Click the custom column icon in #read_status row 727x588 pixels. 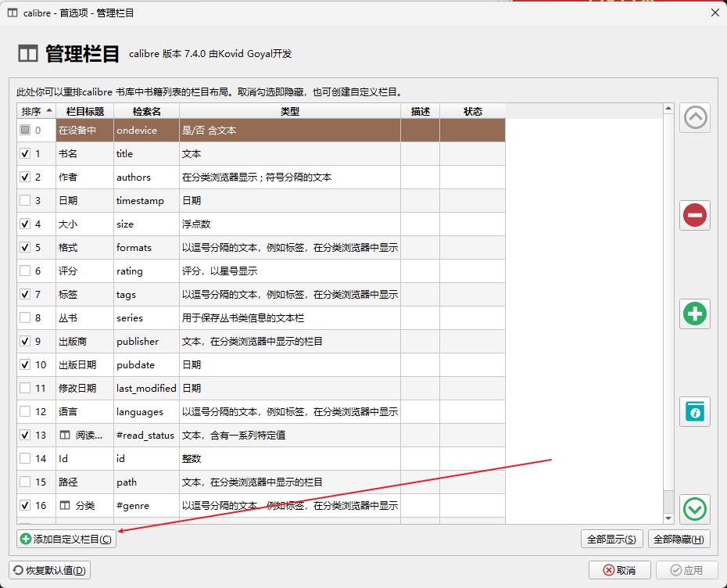pos(65,436)
